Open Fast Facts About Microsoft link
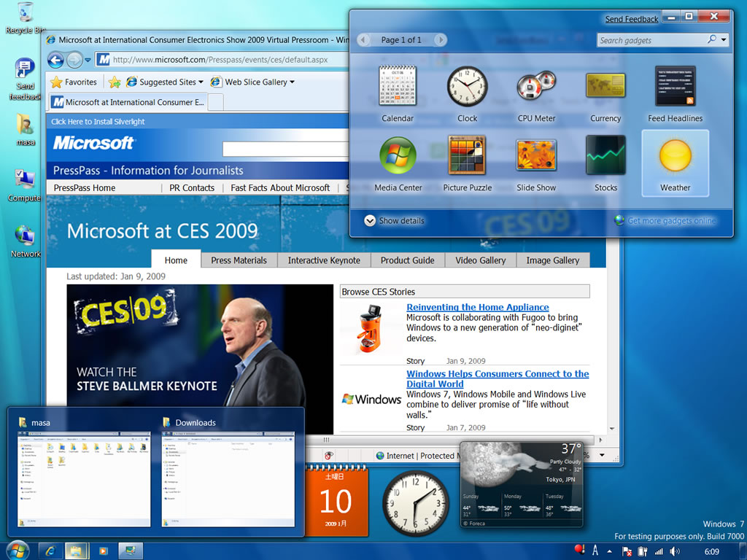This screenshot has width=747, height=560. [280, 187]
